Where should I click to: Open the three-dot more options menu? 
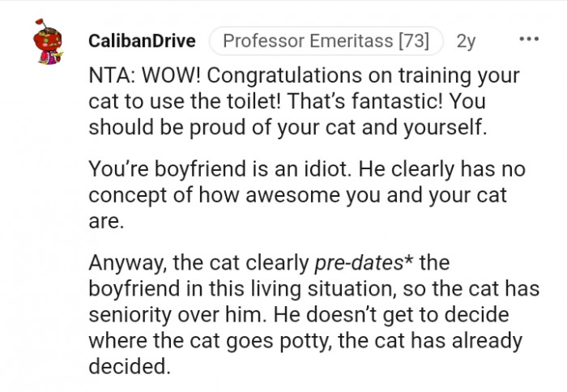point(529,39)
